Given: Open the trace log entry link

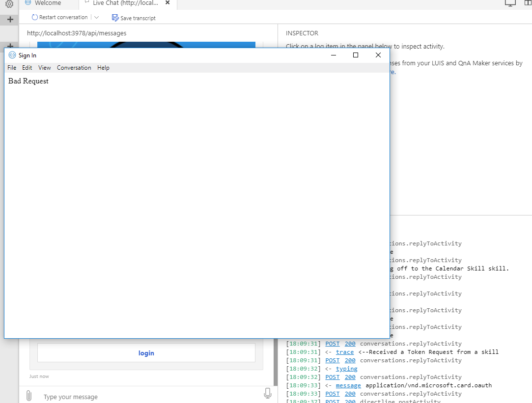Looking at the screenshot, I should pos(345,352).
